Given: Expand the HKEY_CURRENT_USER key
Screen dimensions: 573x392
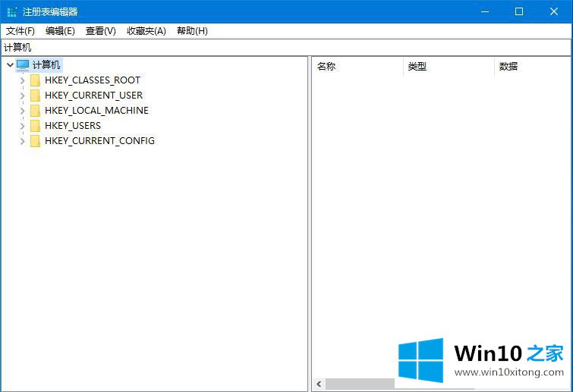Looking at the screenshot, I should click(22, 96).
